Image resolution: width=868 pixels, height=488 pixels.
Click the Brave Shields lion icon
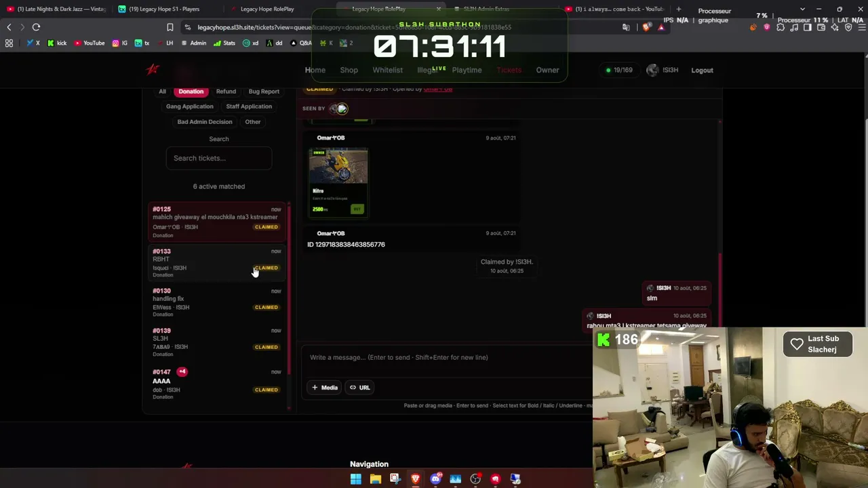tap(646, 27)
